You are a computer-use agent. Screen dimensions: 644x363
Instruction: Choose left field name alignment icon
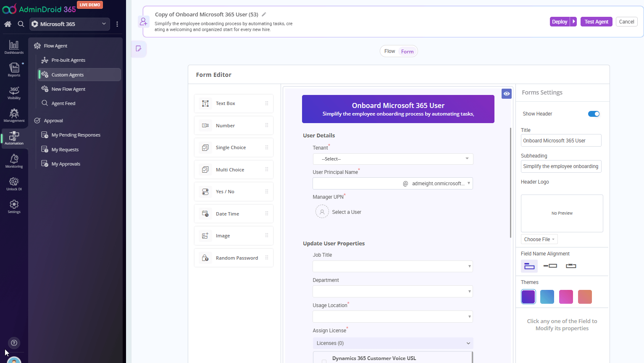[x=550, y=266]
